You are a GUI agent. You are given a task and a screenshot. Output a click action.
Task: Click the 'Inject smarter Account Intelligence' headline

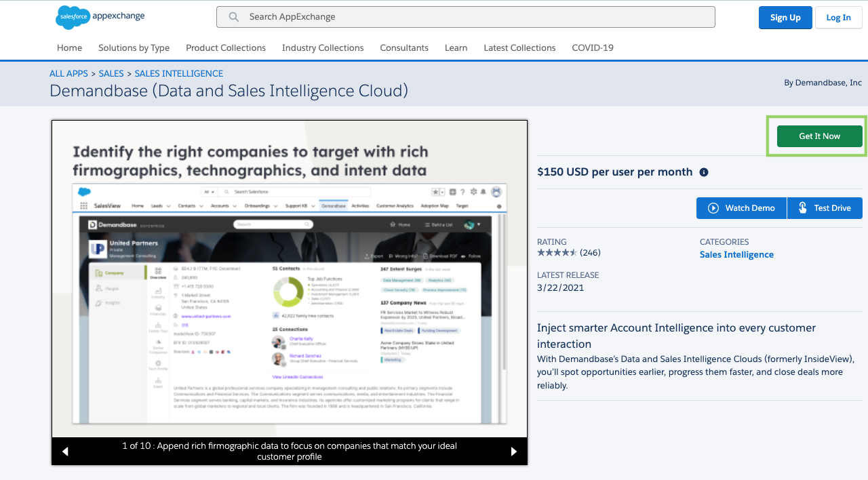click(677, 336)
